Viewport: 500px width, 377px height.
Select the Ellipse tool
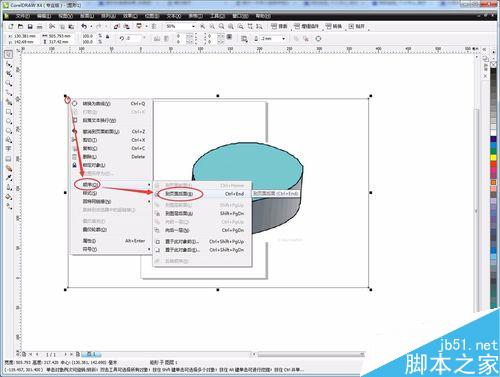coord(9,121)
